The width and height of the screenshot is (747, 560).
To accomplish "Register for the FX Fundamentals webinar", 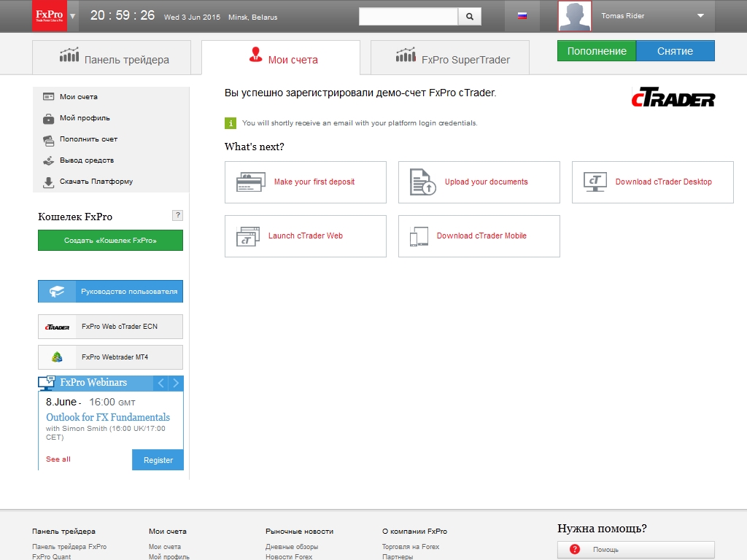I will pyautogui.click(x=158, y=460).
